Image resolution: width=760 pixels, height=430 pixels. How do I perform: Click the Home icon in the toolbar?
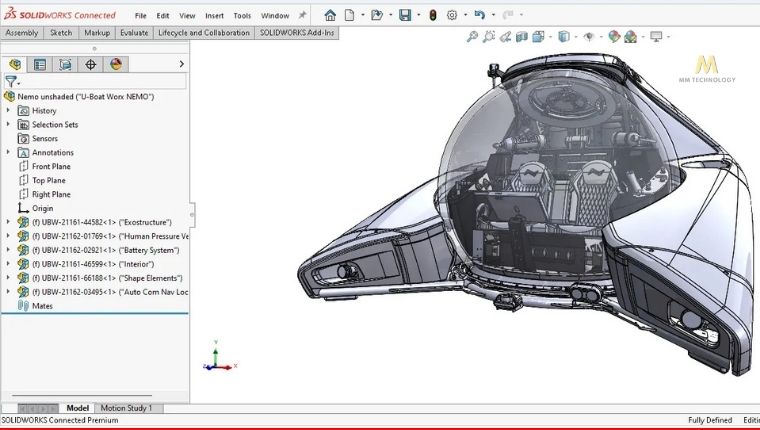point(330,16)
